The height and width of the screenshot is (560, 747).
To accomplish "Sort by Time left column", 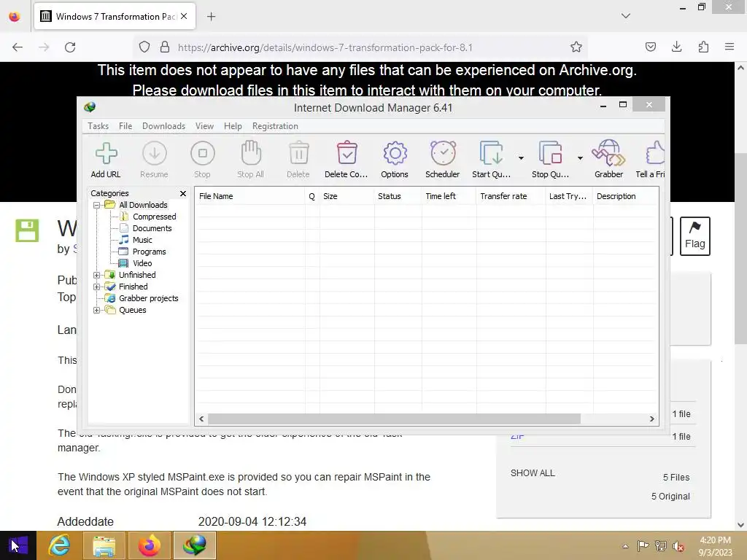I will [x=449, y=196].
